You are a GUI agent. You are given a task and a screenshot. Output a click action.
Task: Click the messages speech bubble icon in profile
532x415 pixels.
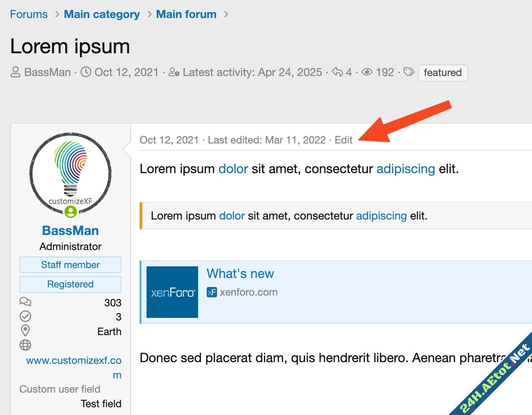click(x=25, y=302)
